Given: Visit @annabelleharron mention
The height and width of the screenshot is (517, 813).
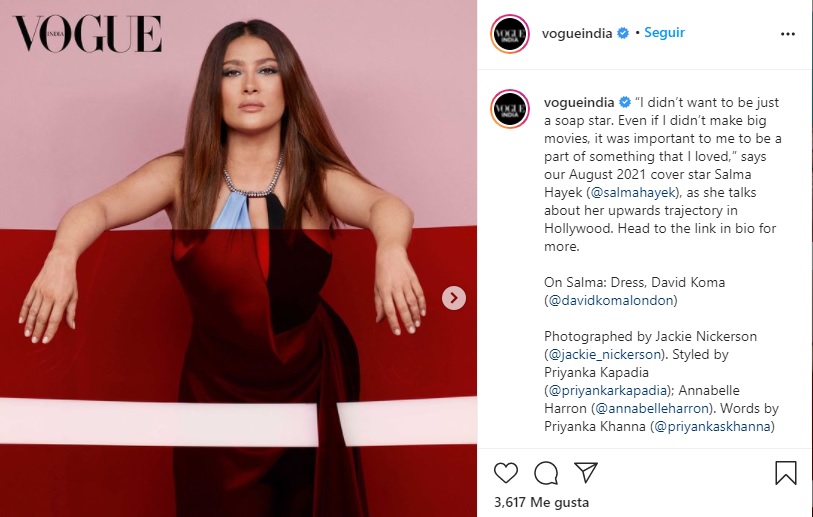Looking at the screenshot, I should (x=652, y=408).
